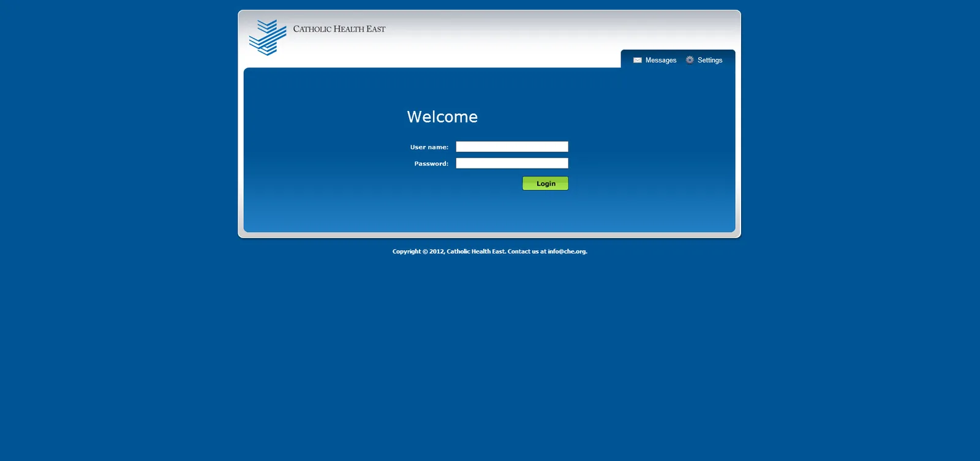Click the green Login button

coord(545,183)
